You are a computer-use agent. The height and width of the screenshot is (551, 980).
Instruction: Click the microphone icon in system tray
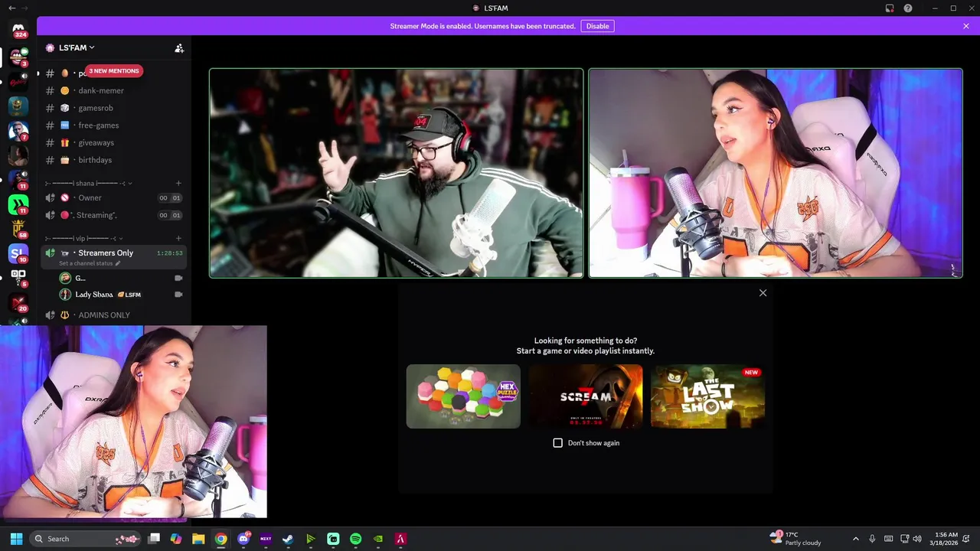tap(872, 539)
